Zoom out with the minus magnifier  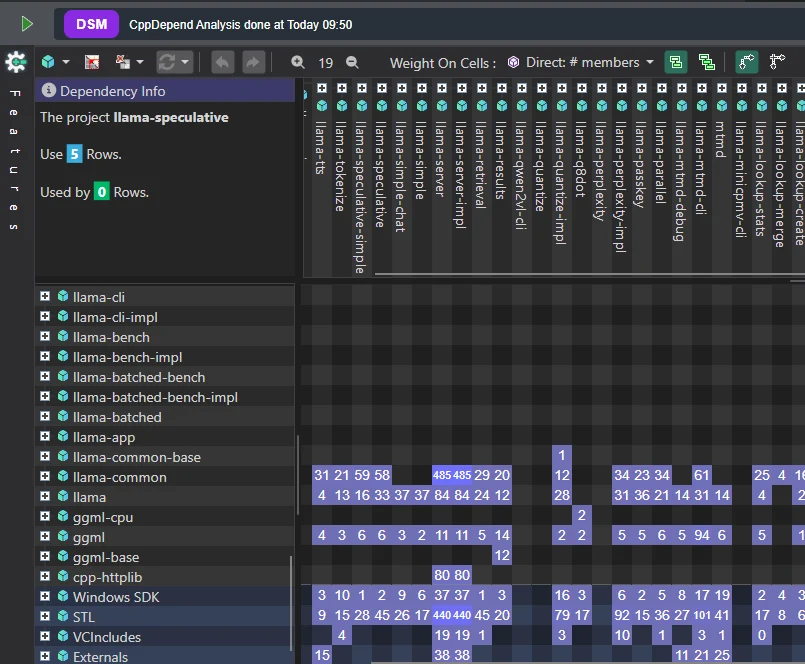352,63
